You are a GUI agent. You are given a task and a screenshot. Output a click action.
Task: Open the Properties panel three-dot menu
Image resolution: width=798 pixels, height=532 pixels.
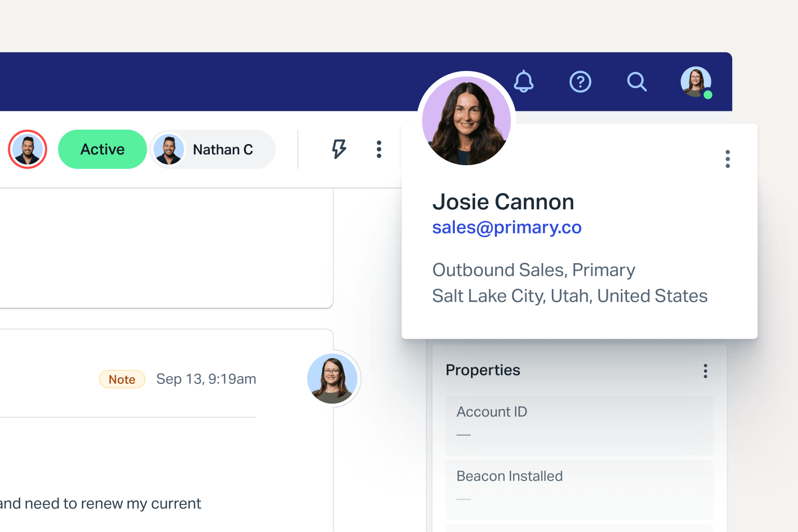point(705,371)
